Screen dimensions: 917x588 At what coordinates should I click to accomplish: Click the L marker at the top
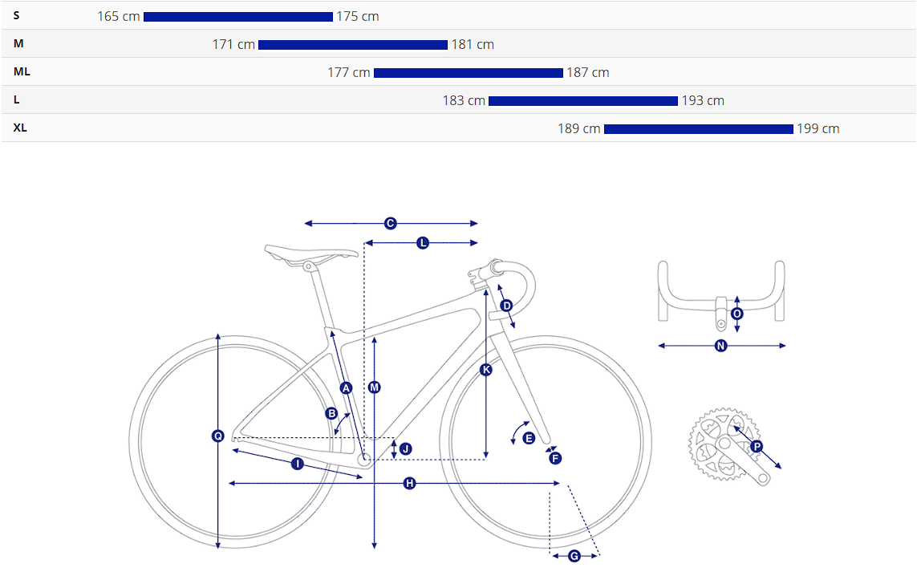(423, 242)
